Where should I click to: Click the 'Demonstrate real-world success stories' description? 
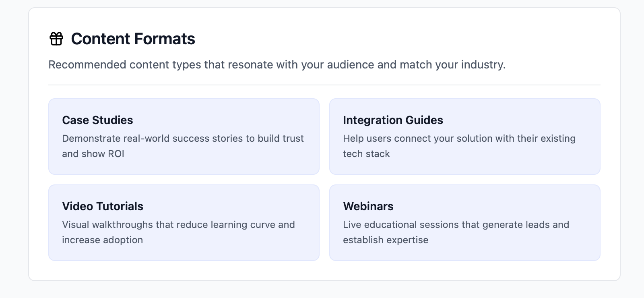pos(183,139)
